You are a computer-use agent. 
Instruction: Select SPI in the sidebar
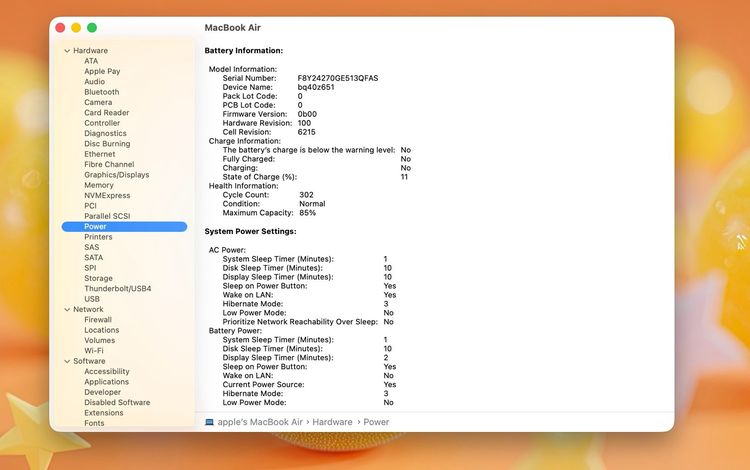[90, 268]
